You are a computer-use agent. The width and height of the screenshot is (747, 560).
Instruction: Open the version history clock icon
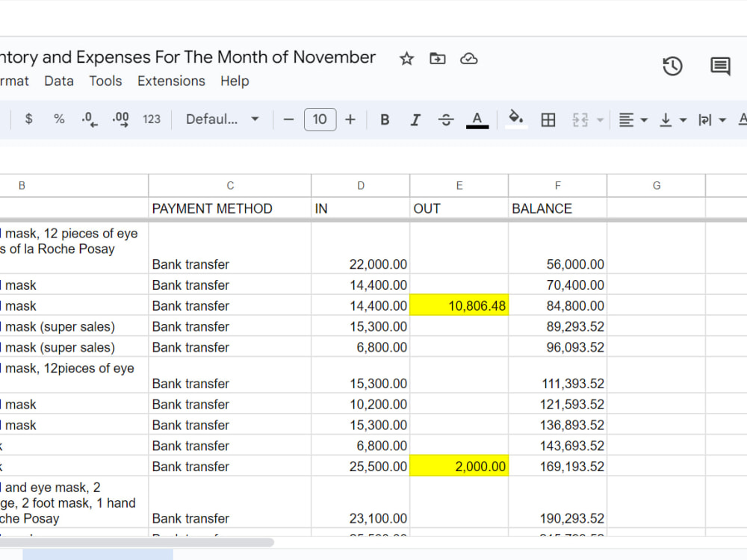[x=672, y=66]
